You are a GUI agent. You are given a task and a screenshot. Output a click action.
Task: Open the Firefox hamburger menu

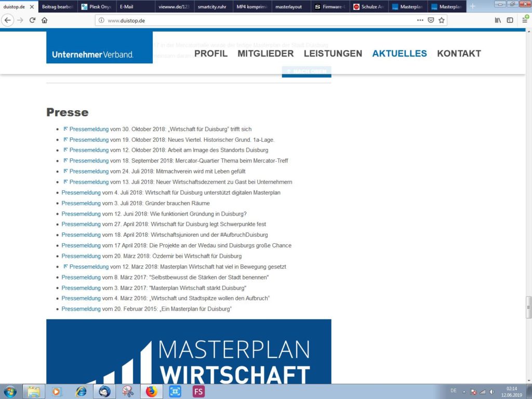pos(525,20)
